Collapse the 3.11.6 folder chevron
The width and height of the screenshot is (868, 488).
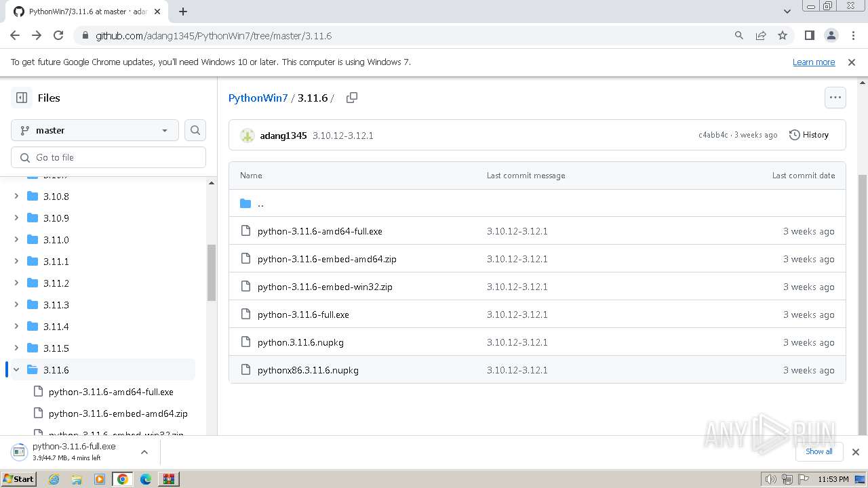coord(16,370)
